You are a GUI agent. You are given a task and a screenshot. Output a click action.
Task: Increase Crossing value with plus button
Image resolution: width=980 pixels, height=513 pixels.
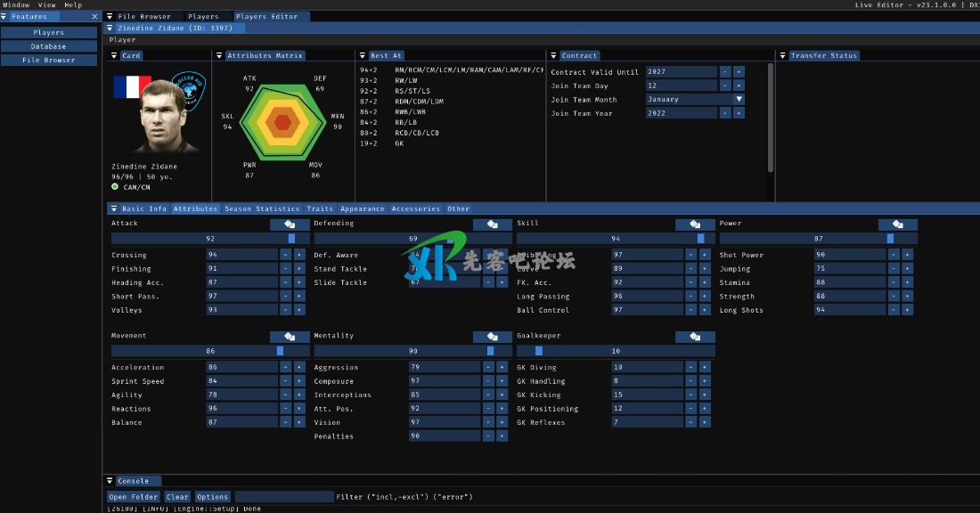[x=299, y=255]
